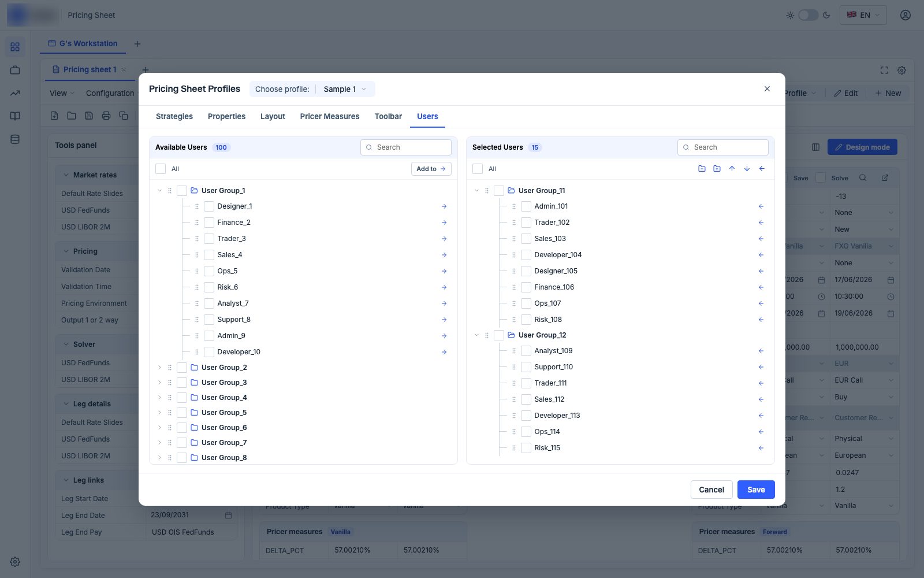Select the Users tab

tap(427, 116)
